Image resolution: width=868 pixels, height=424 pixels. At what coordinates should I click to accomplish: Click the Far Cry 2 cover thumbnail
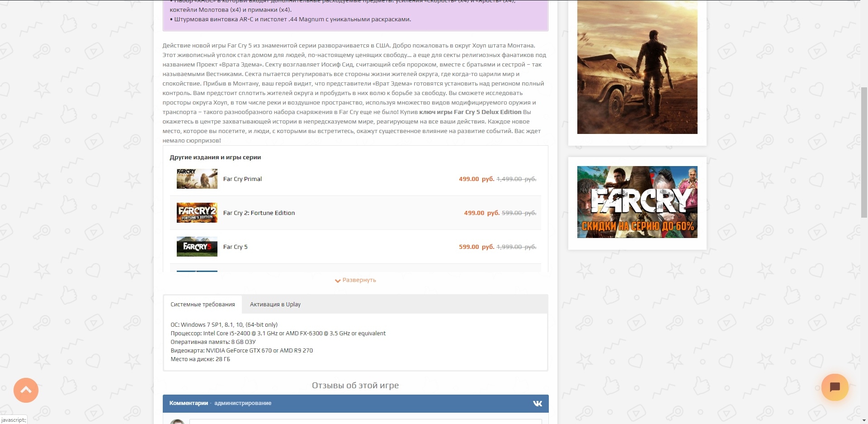[197, 213]
